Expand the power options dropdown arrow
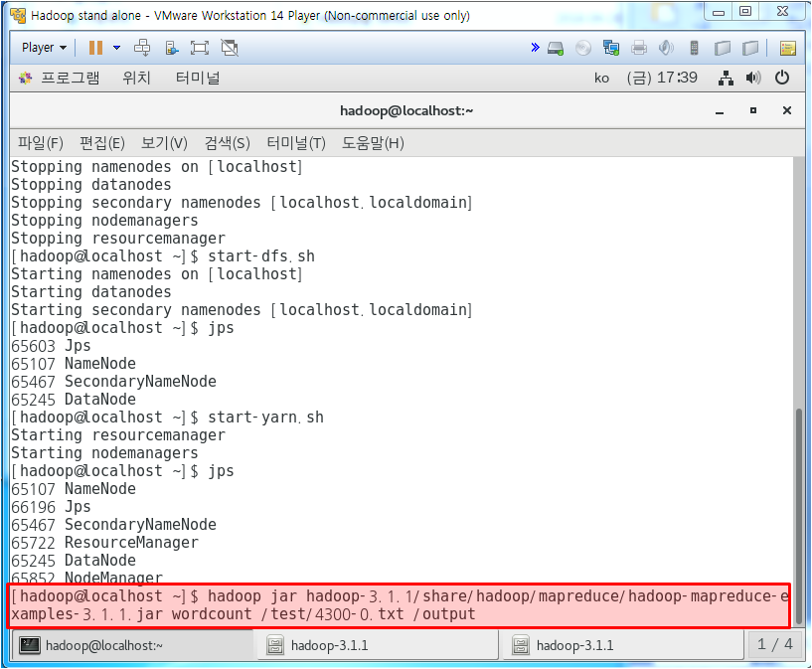This screenshot has height=669, width=812. [x=116, y=48]
